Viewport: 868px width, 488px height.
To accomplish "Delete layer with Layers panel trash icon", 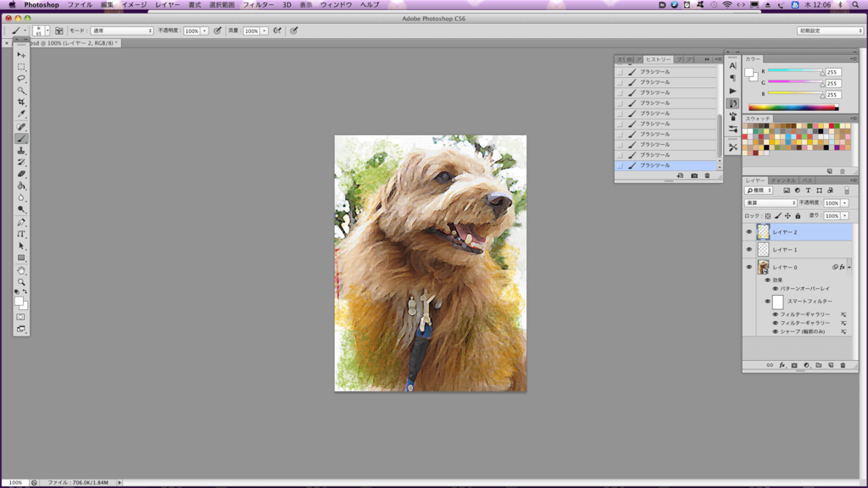I will [x=843, y=365].
